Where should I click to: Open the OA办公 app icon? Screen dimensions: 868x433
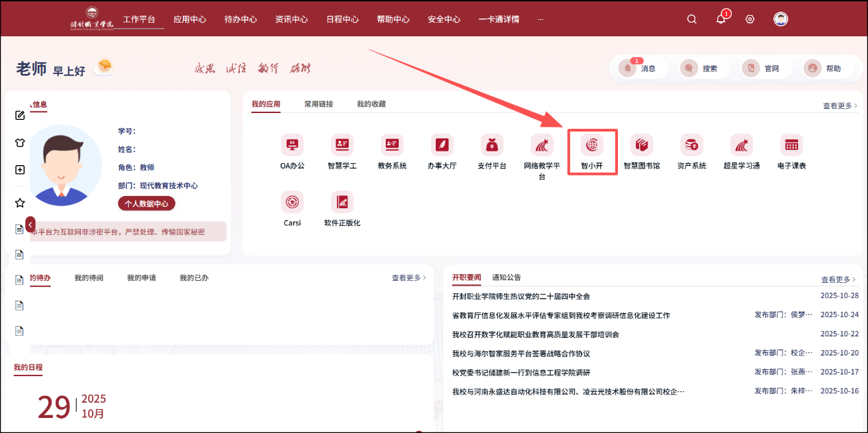[292, 145]
